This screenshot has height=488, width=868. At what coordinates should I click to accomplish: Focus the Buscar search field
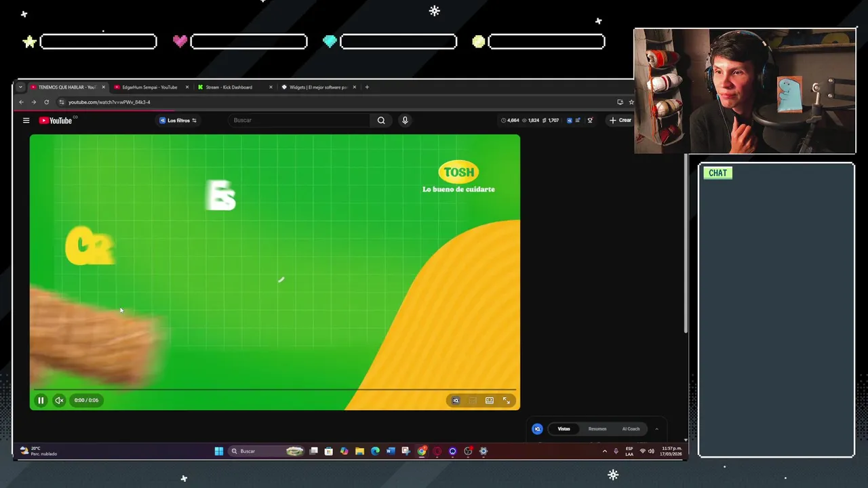pyautogui.click(x=300, y=121)
